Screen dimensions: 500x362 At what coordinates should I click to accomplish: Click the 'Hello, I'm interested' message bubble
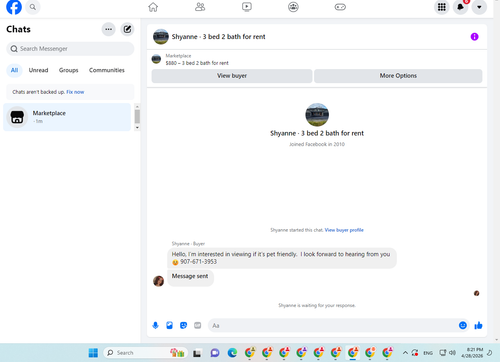[x=282, y=258]
